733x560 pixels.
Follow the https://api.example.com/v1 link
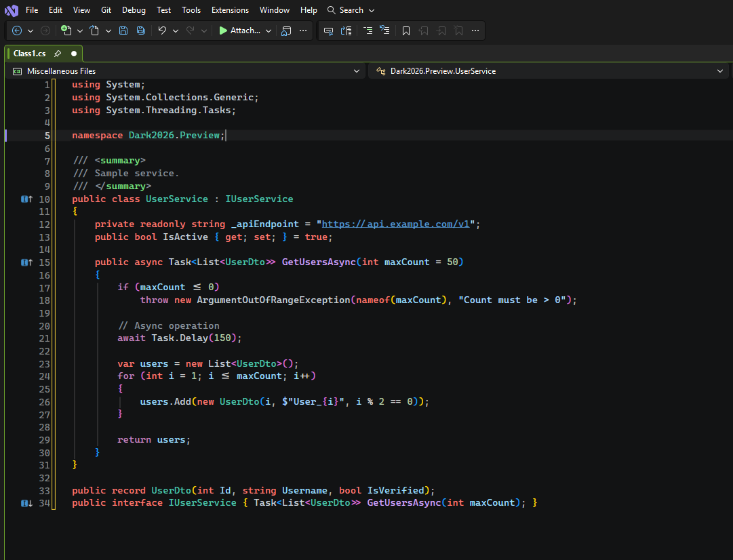tap(395, 224)
